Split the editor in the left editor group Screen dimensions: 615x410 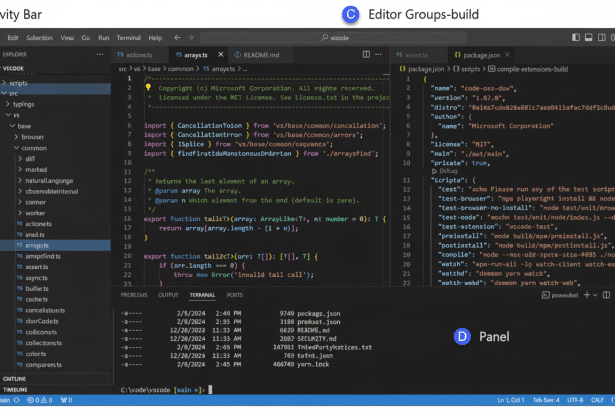[366, 55]
